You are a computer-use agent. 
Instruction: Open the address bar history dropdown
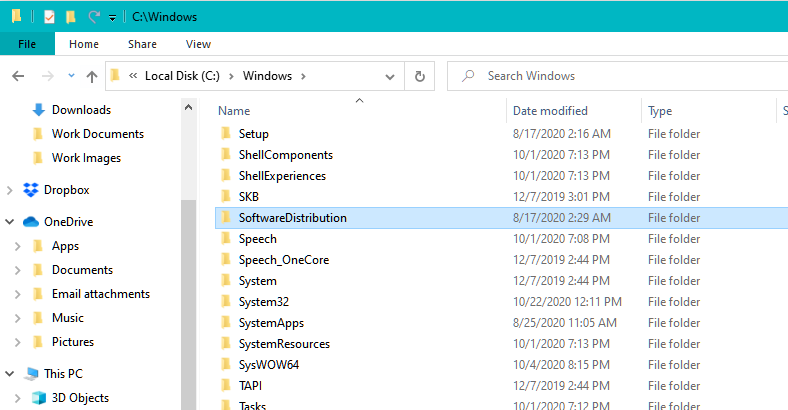pyautogui.click(x=389, y=77)
